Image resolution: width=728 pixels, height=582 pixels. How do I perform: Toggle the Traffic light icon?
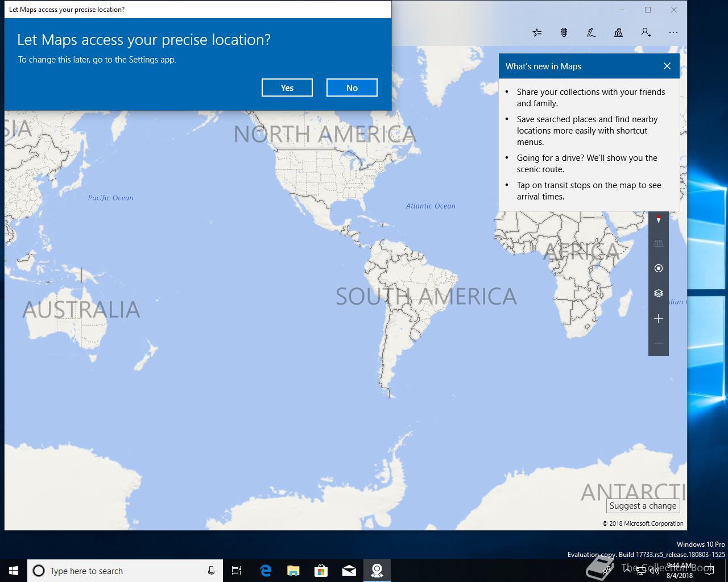pos(564,32)
